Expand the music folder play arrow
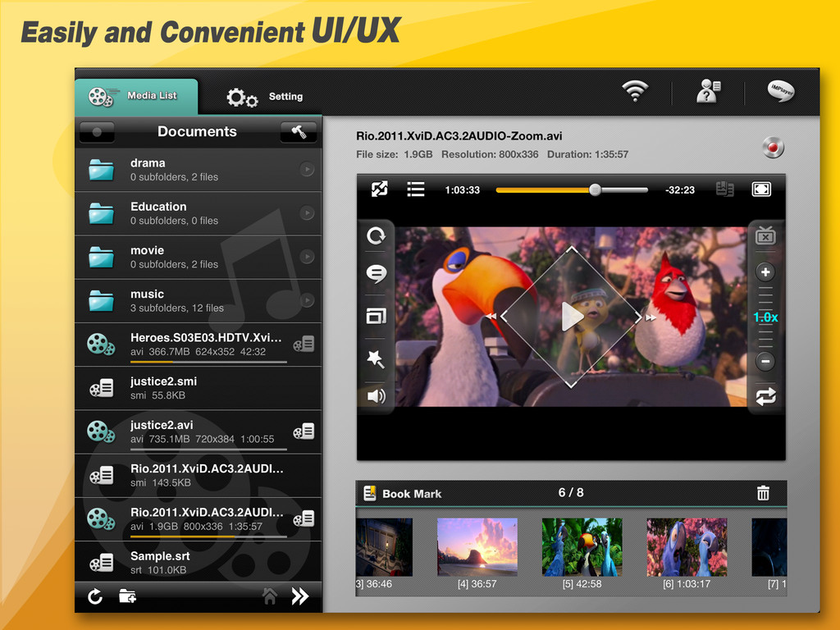The image size is (840, 630). tap(307, 300)
